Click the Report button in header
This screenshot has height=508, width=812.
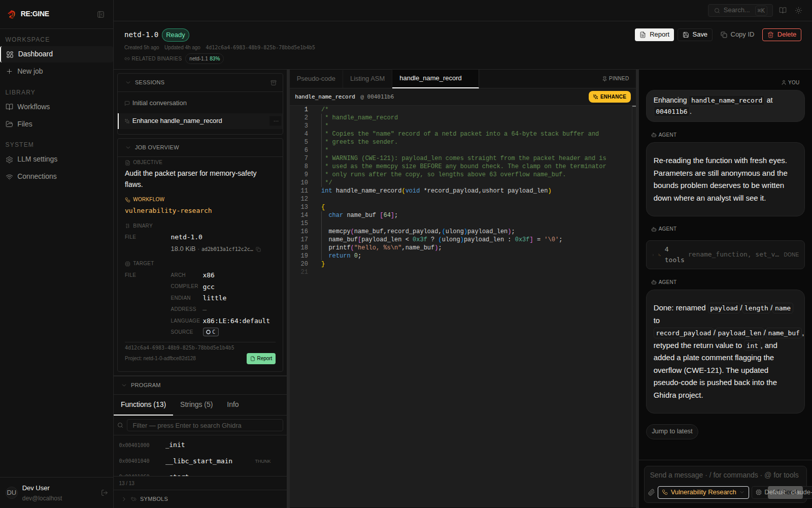[654, 35]
